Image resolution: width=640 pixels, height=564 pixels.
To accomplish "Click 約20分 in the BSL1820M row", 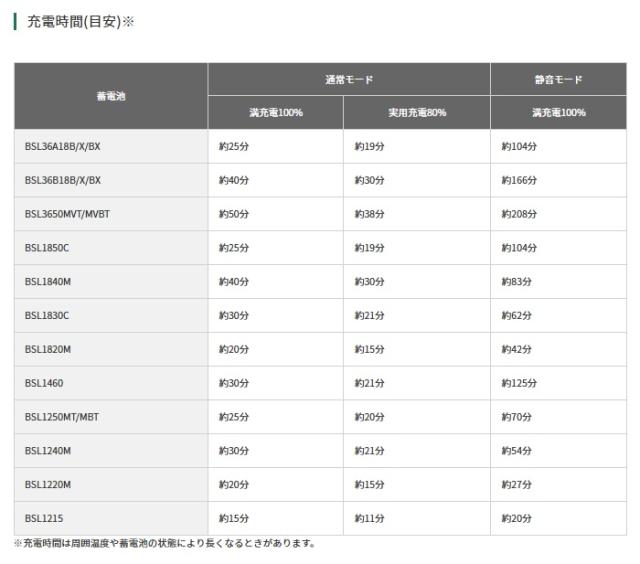I will point(234,350).
